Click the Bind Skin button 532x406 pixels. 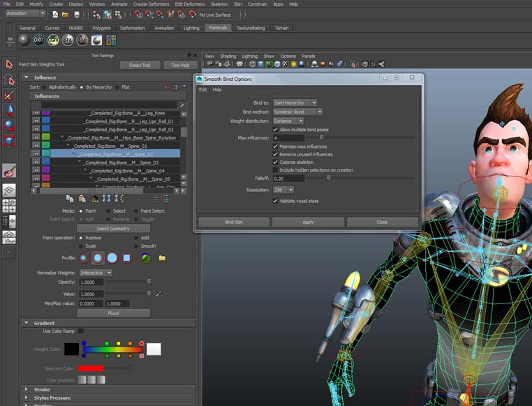(234, 222)
